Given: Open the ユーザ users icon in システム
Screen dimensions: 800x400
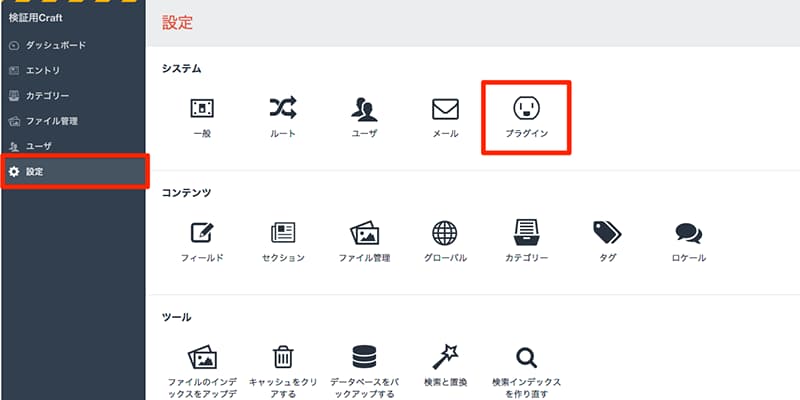Looking at the screenshot, I should (x=364, y=109).
